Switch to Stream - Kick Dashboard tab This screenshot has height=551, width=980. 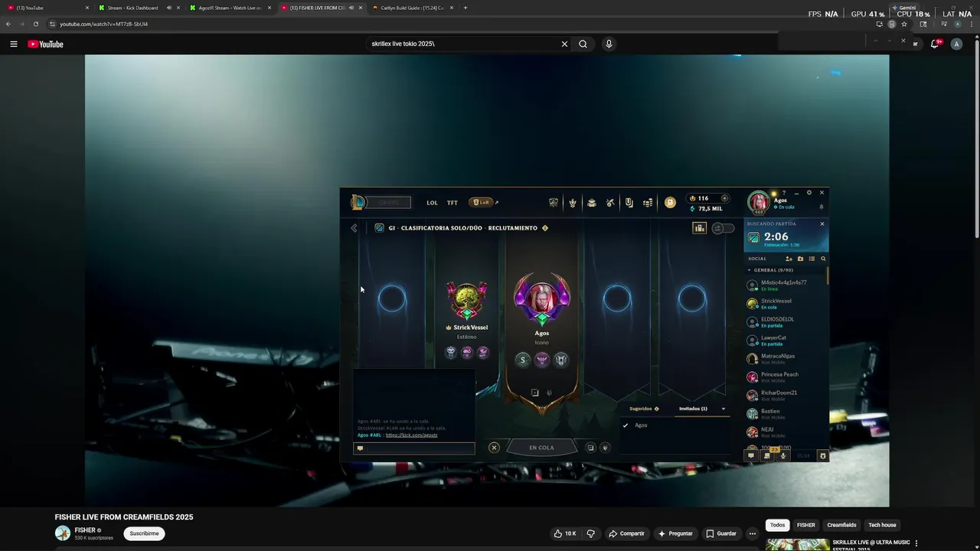(138, 8)
